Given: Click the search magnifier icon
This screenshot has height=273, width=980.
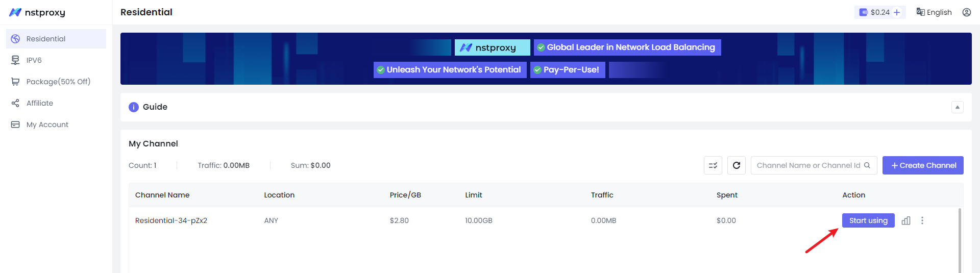Looking at the screenshot, I should (867, 165).
